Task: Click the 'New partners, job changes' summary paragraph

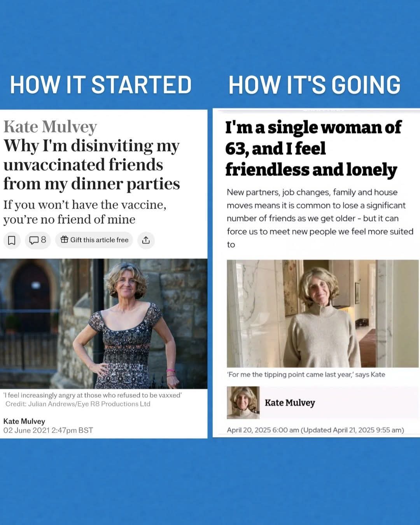Action: tap(320, 218)
